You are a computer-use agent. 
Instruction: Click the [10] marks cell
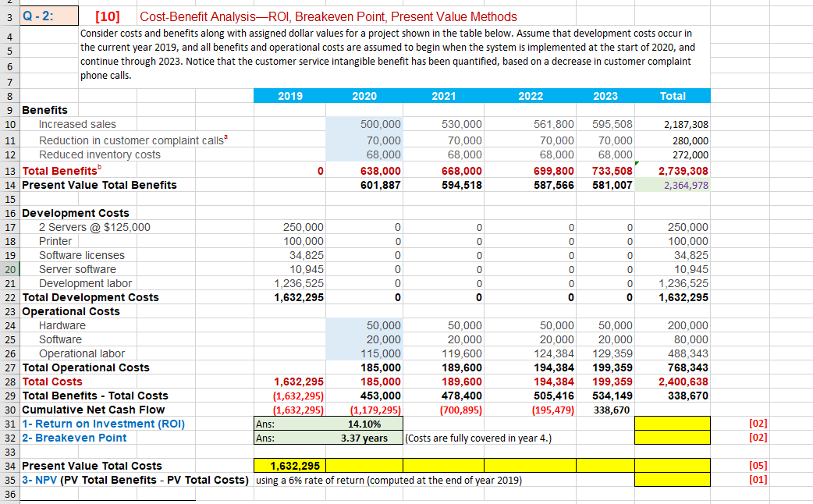click(108, 16)
